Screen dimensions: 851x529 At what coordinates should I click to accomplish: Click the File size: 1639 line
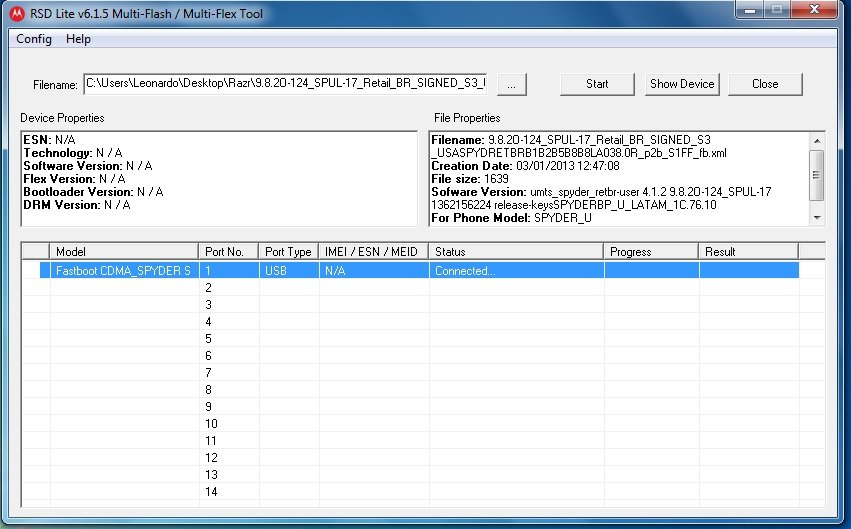tap(470, 179)
